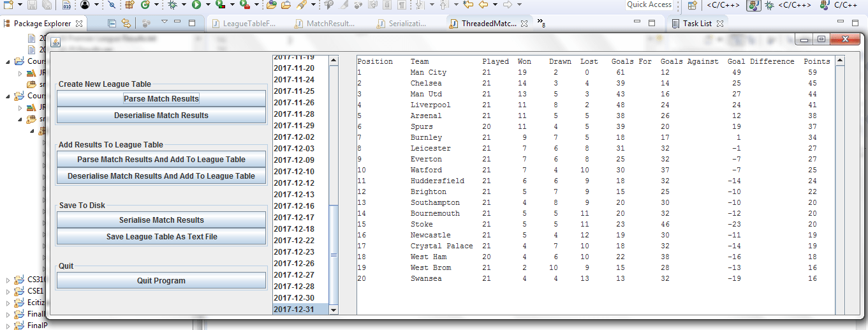Click the Skip All Breakpoints icon
Image resolution: width=868 pixels, height=330 pixels.
(112, 4)
